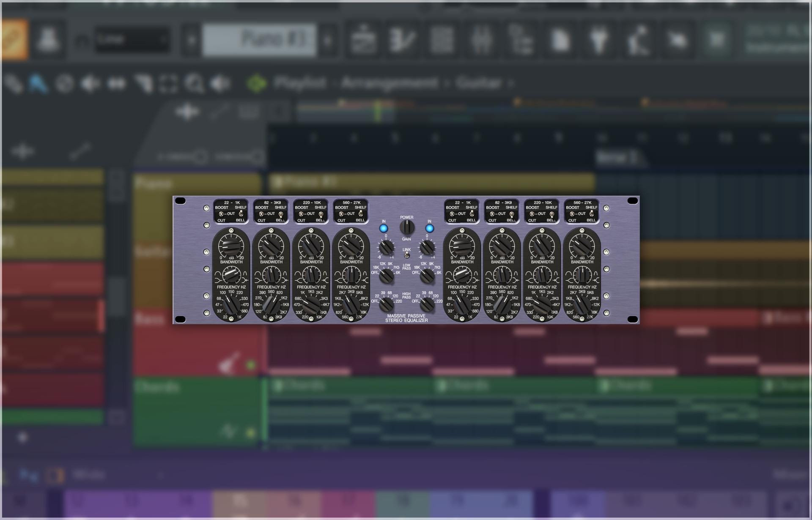Flip the right channel 220-10K Boost/Out/Cut switch
Screen dimensions: 812x520
[532, 214]
